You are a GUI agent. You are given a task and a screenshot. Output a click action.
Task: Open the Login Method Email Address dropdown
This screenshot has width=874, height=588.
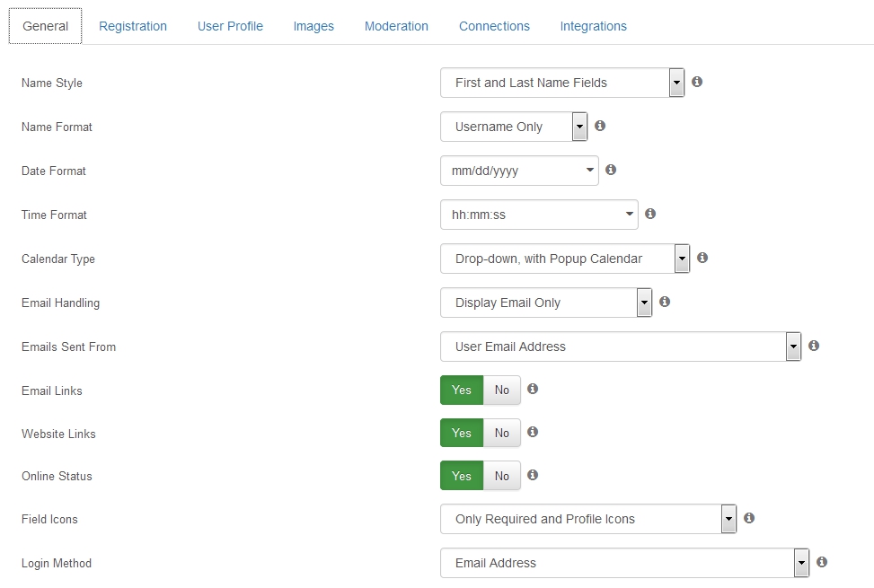point(624,563)
